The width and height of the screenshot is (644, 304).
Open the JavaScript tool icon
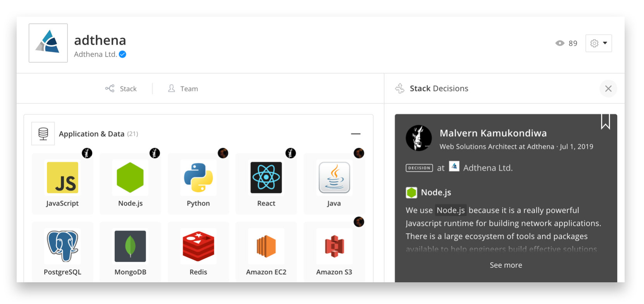(62, 178)
